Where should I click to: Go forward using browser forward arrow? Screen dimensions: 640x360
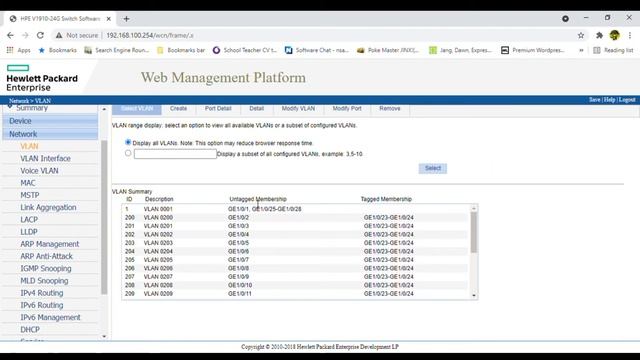click(x=25, y=36)
